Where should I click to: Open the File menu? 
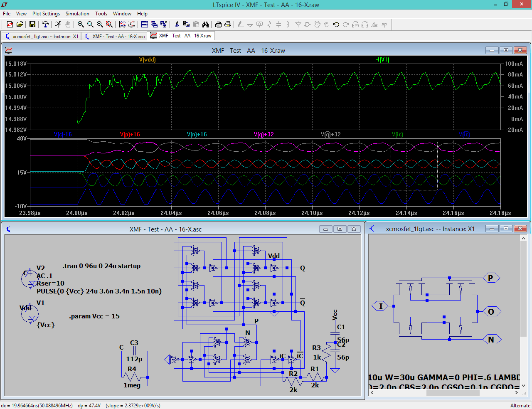(x=7, y=14)
